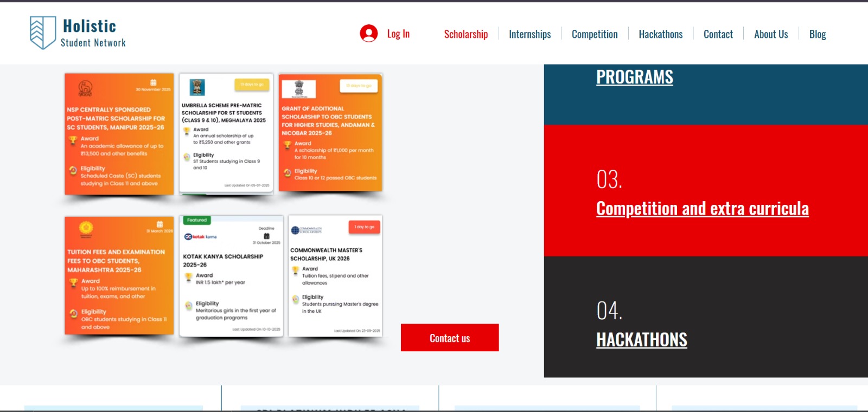Click the calendar icon on Manipur scholarship card
The width and height of the screenshot is (868, 412).
click(154, 82)
